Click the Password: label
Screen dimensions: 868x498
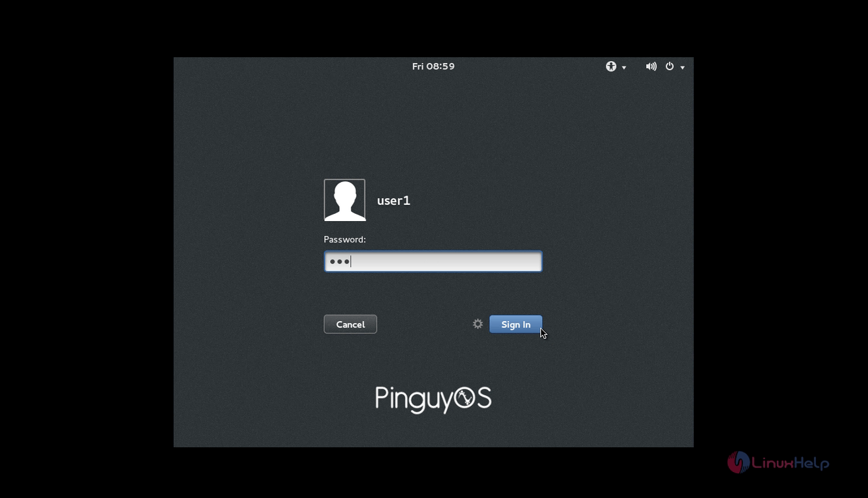(x=345, y=239)
